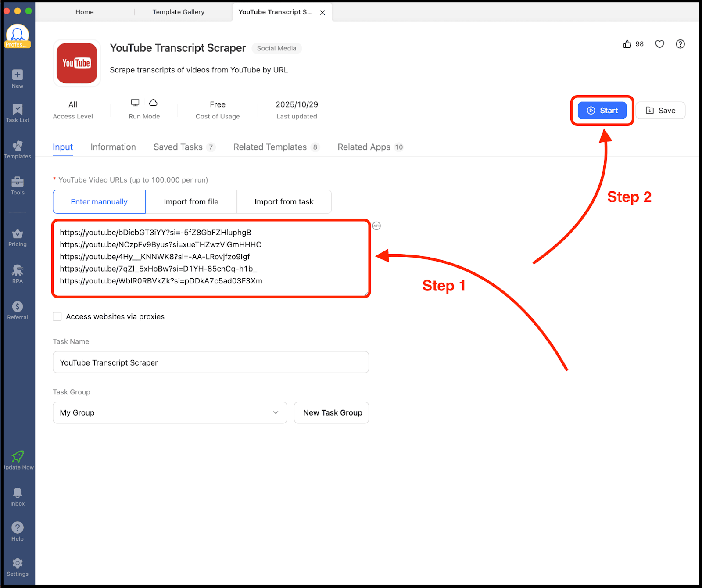Add template to favorites via heart icon
The image size is (702, 588).
pos(659,44)
